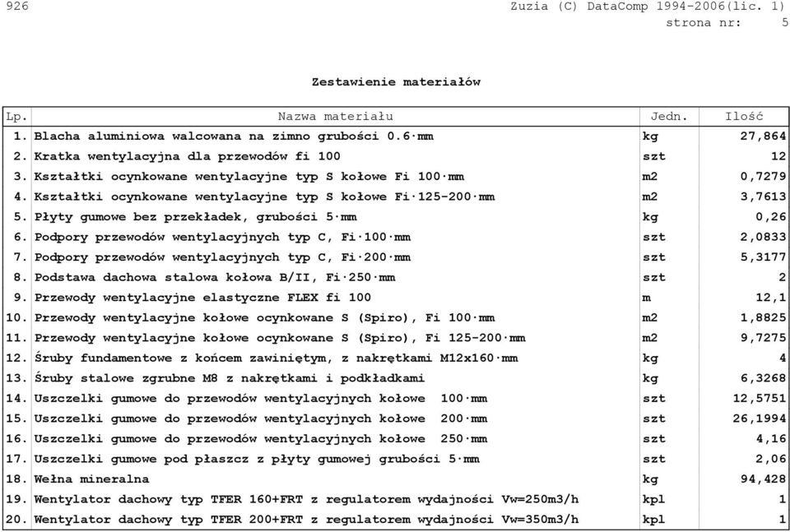Click unit 'kg' in Wełna mineralna row
Viewport: 790px width, 532px height.
[x=650, y=479]
